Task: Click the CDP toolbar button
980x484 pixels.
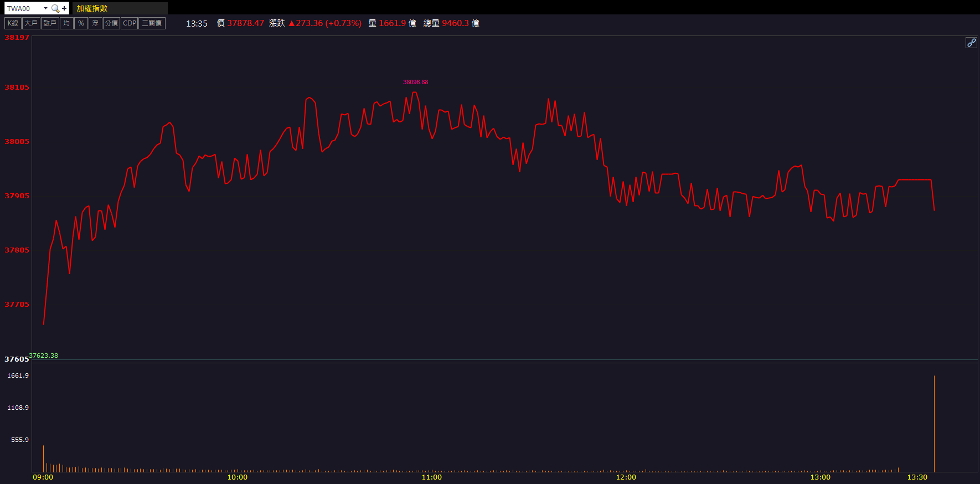Action: [x=129, y=23]
